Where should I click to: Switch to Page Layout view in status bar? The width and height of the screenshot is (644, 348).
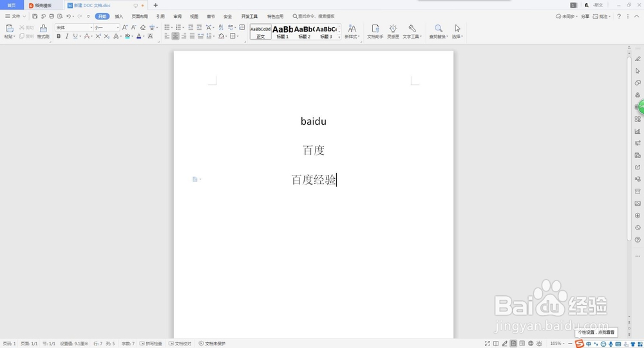(x=513, y=343)
